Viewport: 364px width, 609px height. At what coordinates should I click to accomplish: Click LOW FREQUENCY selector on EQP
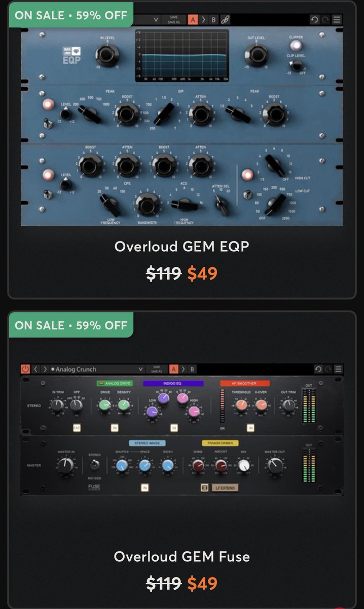[x=110, y=205]
